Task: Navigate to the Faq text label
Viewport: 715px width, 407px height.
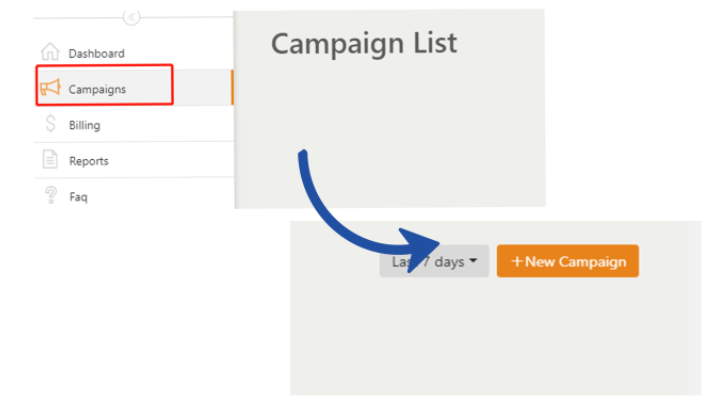Action: pyautogui.click(x=78, y=197)
